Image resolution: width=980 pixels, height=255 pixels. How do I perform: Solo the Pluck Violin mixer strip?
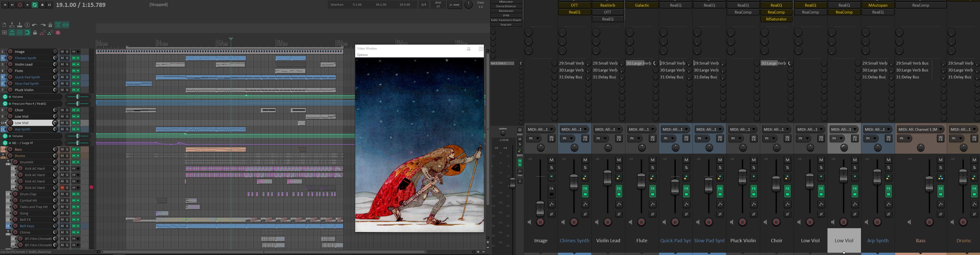coord(754,168)
